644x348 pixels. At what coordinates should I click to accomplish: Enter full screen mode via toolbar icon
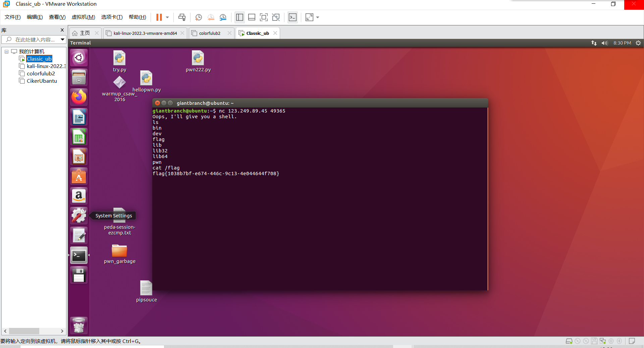point(264,17)
